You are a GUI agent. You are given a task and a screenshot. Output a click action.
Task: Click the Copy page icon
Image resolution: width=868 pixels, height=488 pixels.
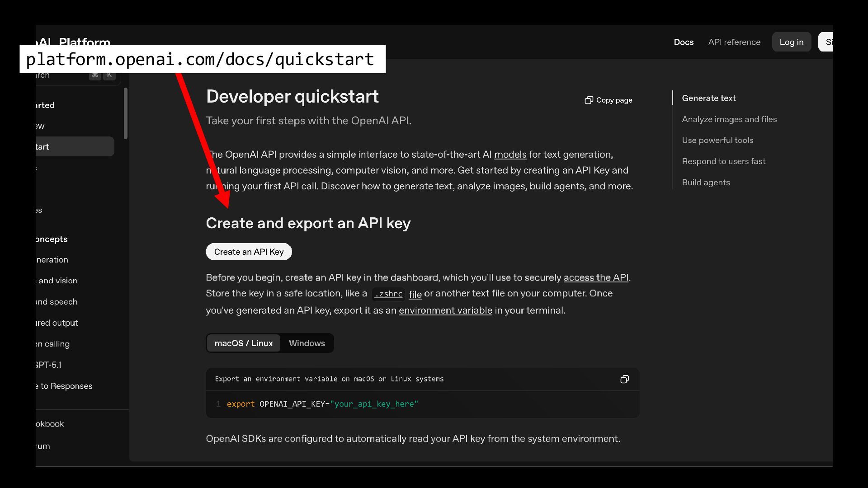pos(589,100)
